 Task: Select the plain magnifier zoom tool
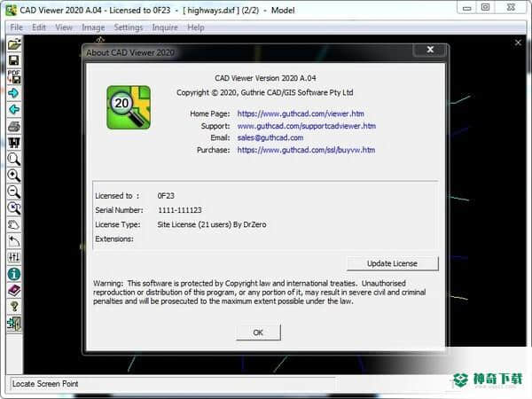(14, 159)
